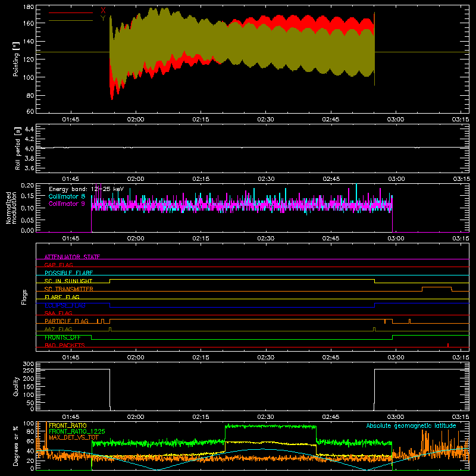
Task: Select 'Energy band: 12-25 keV' annotation
Action: point(86,189)
